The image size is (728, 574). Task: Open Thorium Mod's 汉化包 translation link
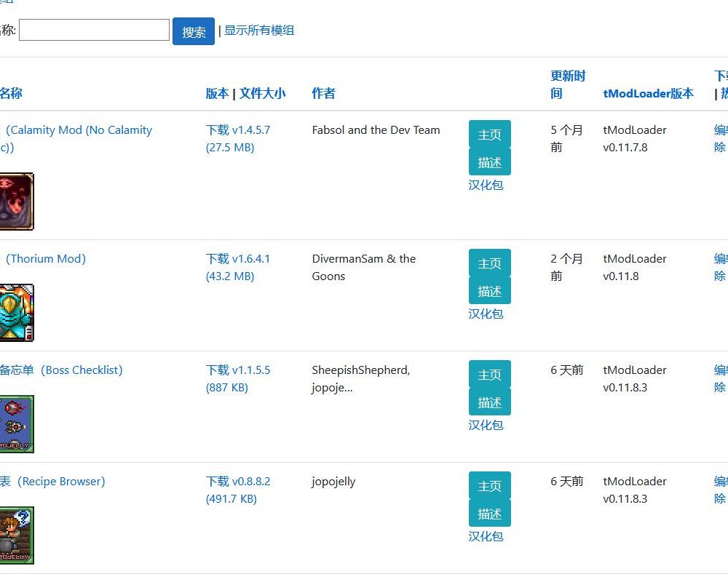[x=488, y=314]
